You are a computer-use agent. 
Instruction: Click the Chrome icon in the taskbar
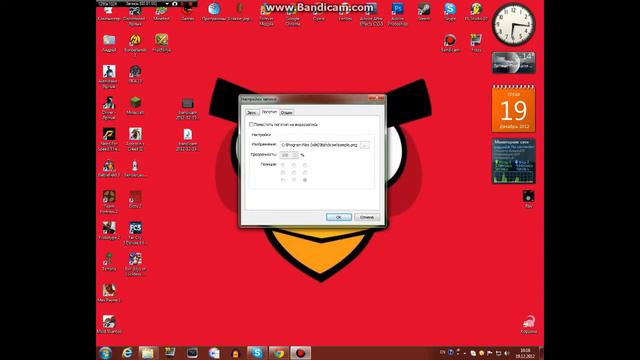(x=279, y=353)
